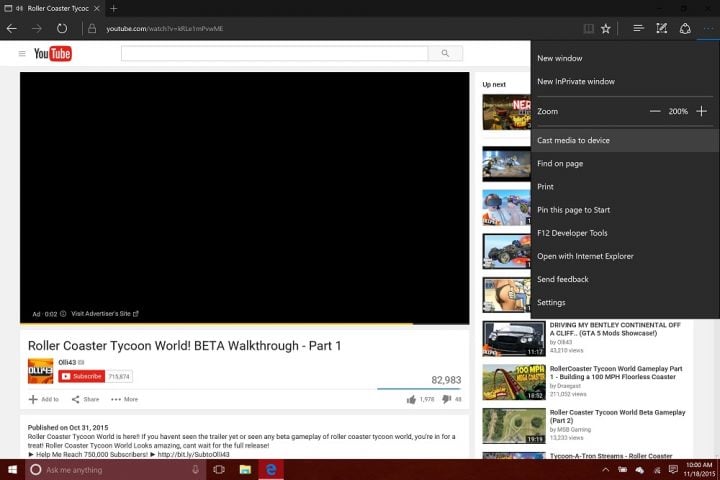Screen dimensions: 720x480
Task: Select Cast media to device
Action: pos(625,141)
